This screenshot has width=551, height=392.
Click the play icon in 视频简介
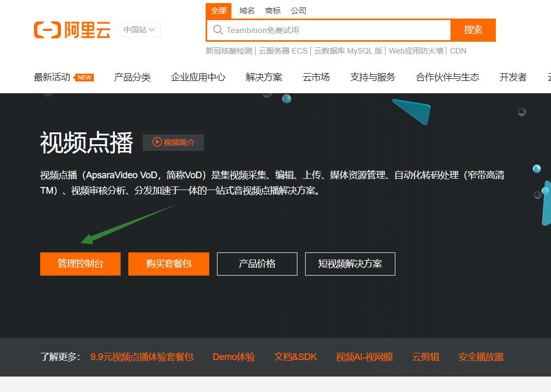pos(157,142)
